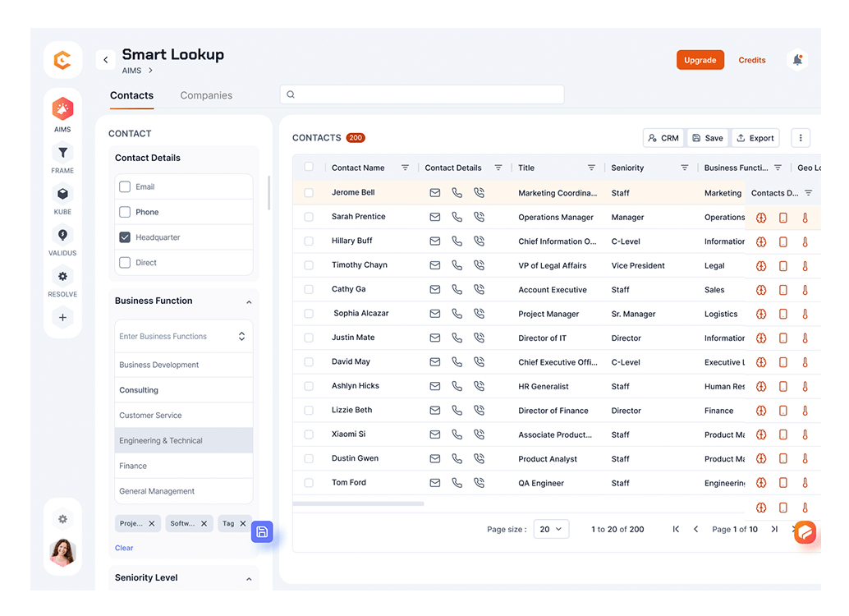Open the RESOLVE gear icon

(x=62, y=277)
